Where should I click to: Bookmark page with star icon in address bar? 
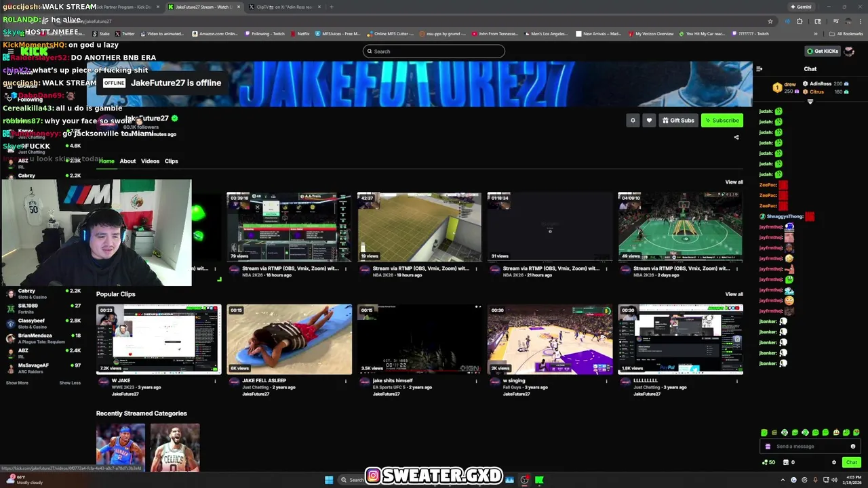tap(770, 21)
